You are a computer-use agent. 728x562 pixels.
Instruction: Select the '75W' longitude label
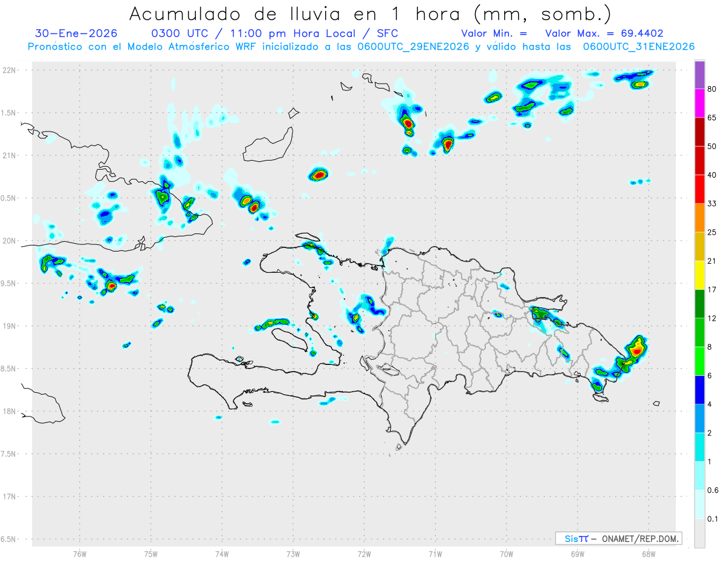[x=150, y=554]
